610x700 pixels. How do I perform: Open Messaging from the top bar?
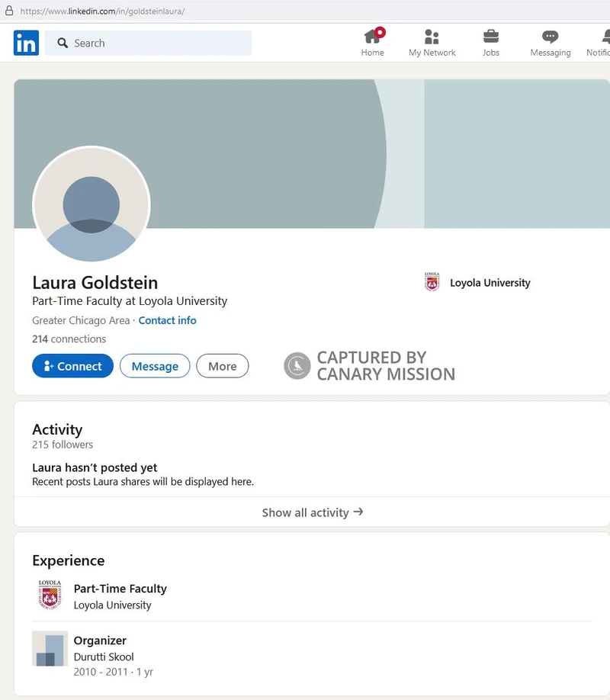point(551,43)
